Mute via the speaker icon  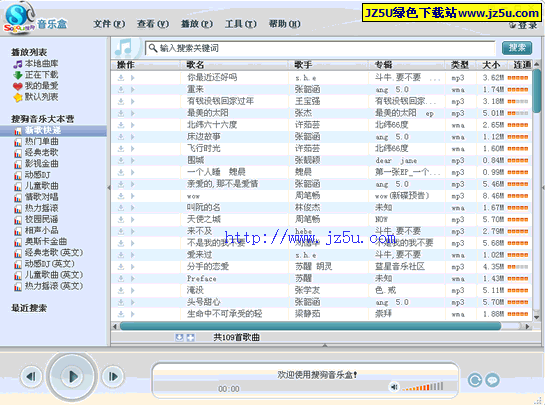pyautogui.click(x=394, y=387)
